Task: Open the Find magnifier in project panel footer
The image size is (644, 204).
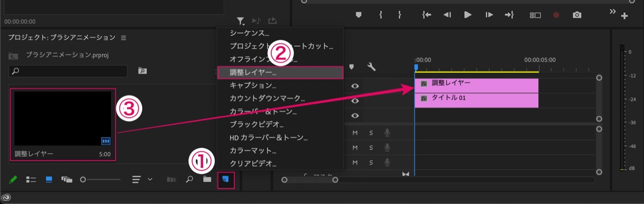Action: click(x=189, y=179)
